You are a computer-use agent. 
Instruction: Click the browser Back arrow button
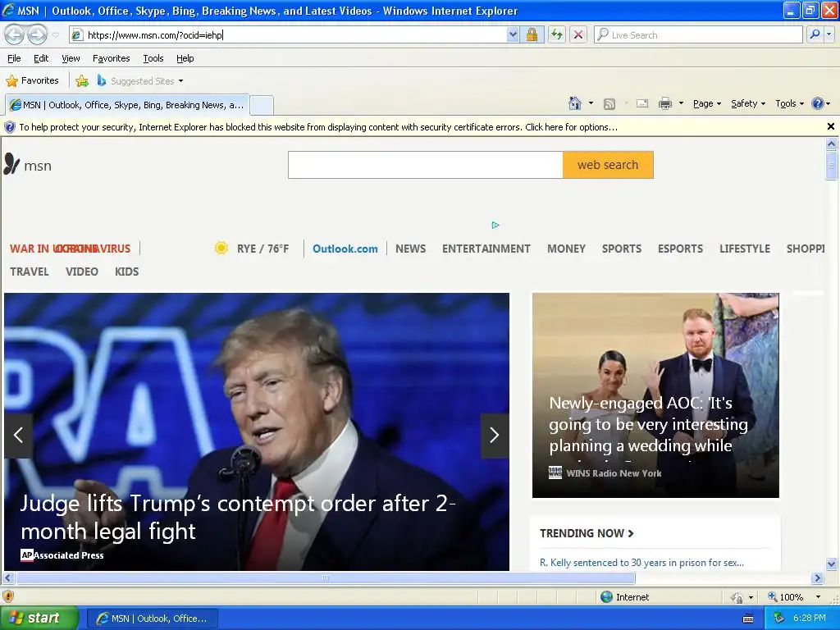[15, 34]
